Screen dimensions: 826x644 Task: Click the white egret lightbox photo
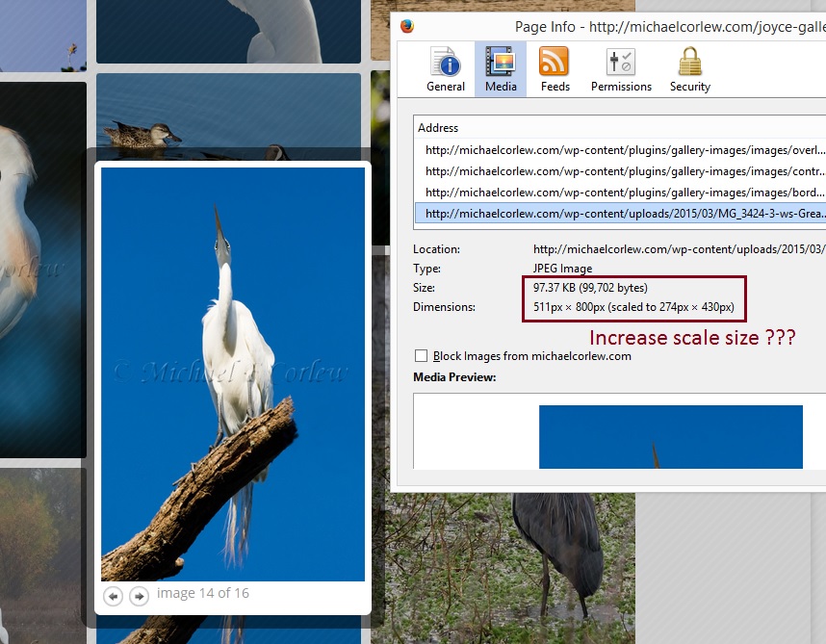tap(233, 374)
